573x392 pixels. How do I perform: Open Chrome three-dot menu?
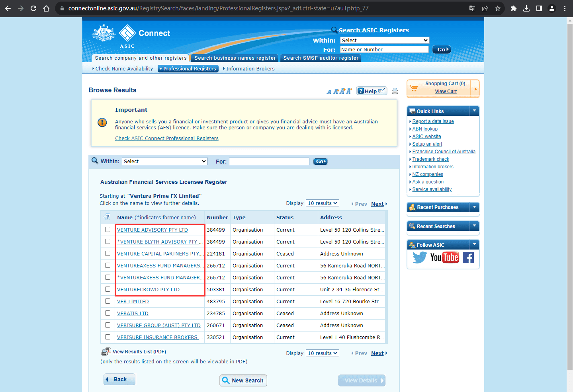tap(565, 8)
